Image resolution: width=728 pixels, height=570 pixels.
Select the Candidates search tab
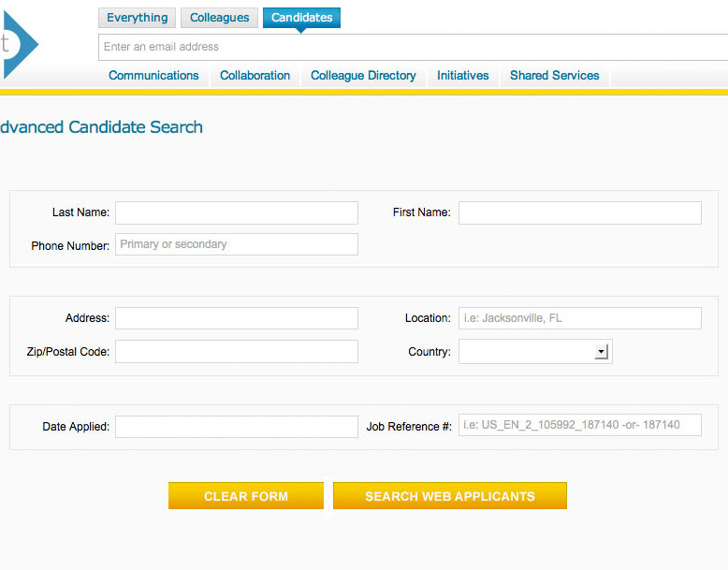[302, 18]
